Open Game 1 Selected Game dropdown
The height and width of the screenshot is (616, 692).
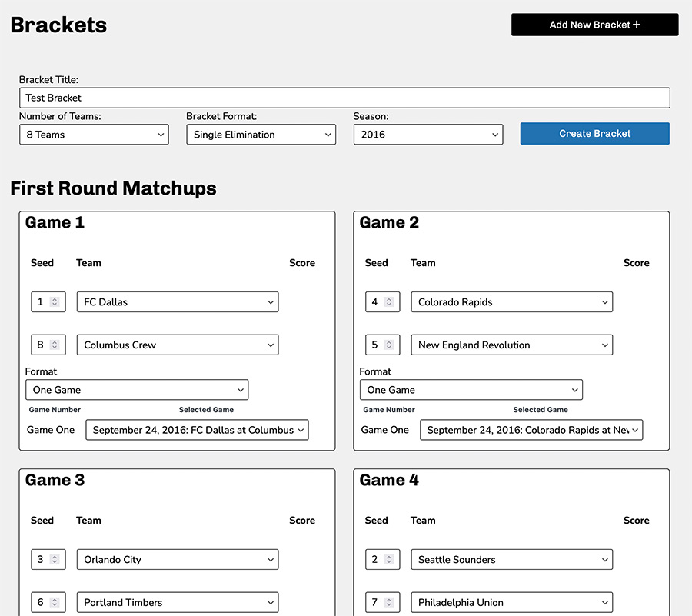coord(197,430)
